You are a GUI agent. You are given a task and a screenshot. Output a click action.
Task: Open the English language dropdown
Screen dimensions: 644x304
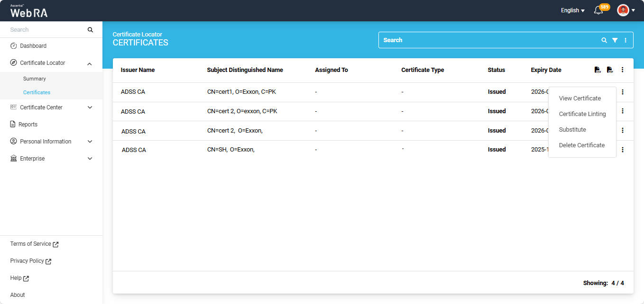[x=572, y=10]
